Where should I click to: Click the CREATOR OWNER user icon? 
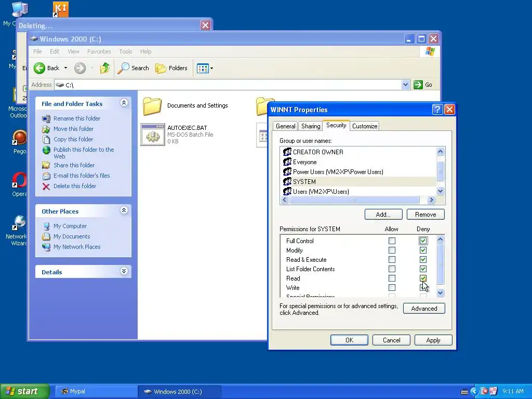287,152
